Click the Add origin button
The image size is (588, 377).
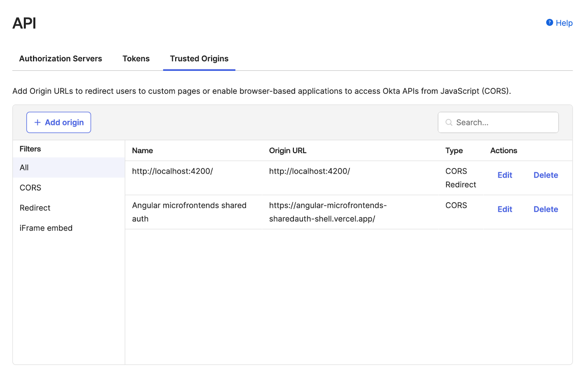(59, 123)
